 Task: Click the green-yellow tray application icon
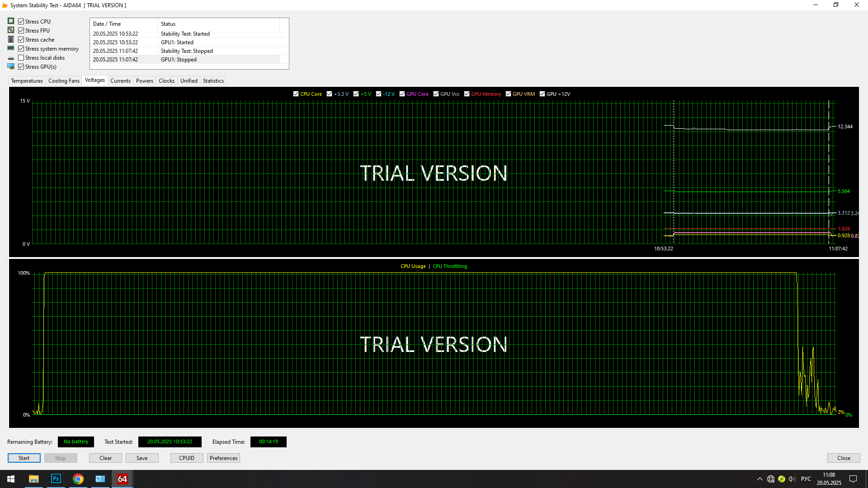[x=782, y=479]
